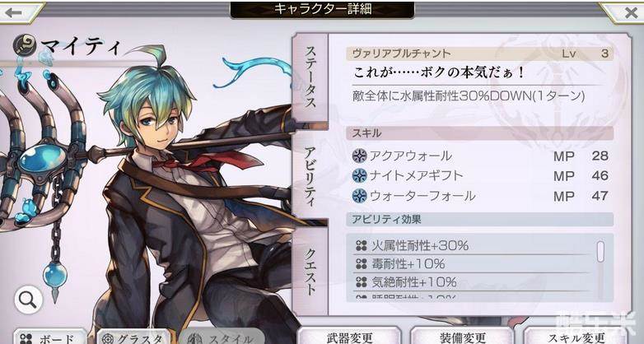This screenshot has width=644, height=344.
Task: Open the ボード button
Action: pos(50,337)
